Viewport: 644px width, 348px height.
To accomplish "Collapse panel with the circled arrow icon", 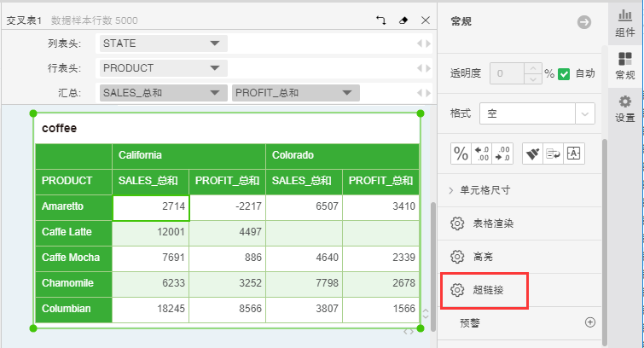I will [x=584, y=22].
